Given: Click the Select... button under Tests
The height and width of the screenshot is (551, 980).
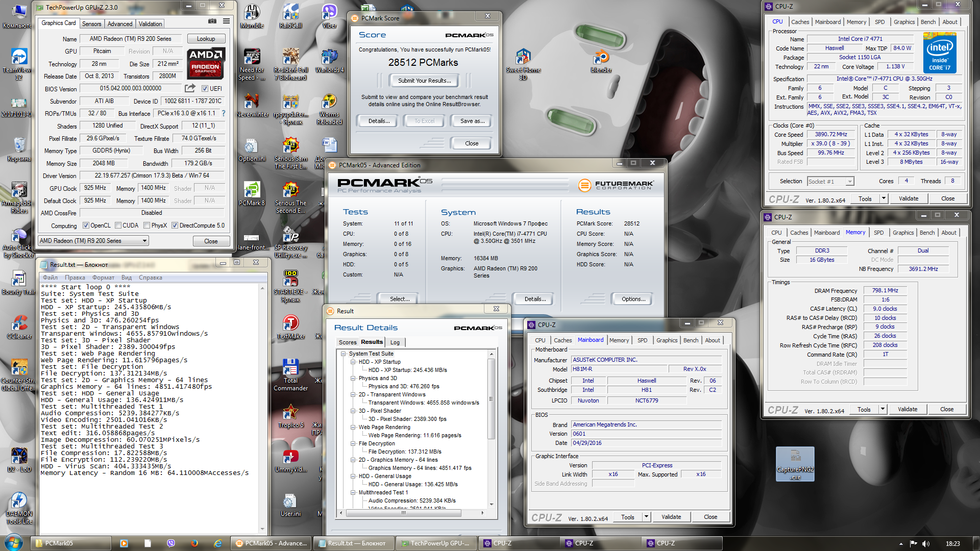Looking at the screenshot, I should click(x=399, y=299).
